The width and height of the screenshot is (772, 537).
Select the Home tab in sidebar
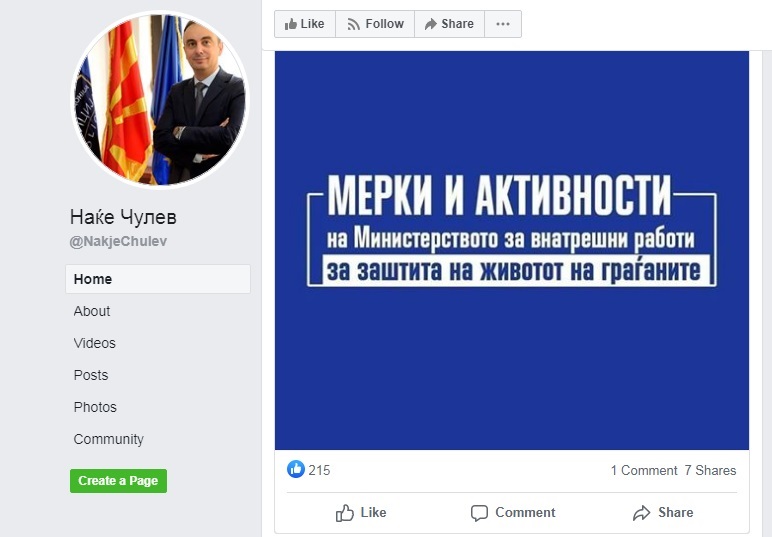(x=158, y=279)
